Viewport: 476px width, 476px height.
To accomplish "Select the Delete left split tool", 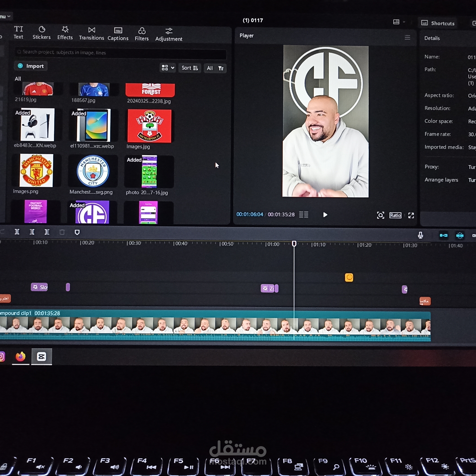I will [x=32, y=232].
